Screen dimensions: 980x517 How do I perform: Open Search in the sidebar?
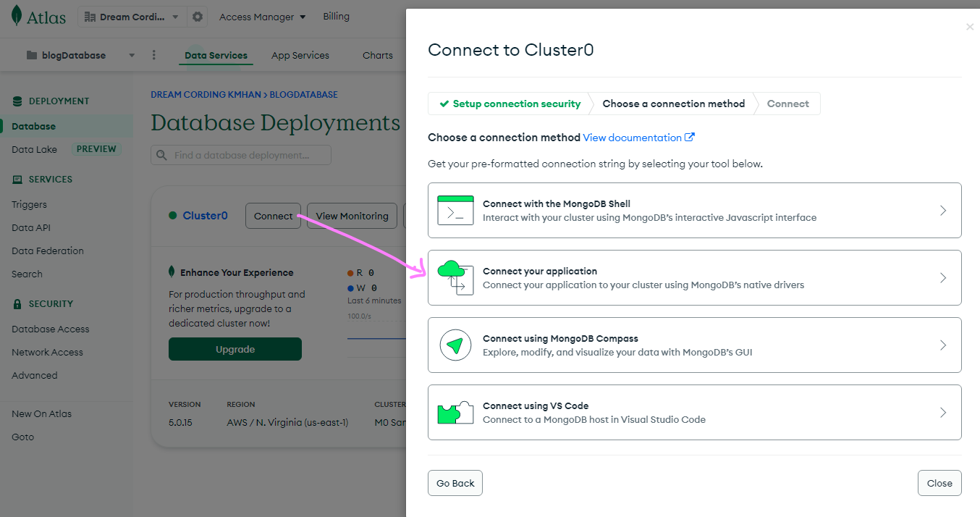coord(27,274)
